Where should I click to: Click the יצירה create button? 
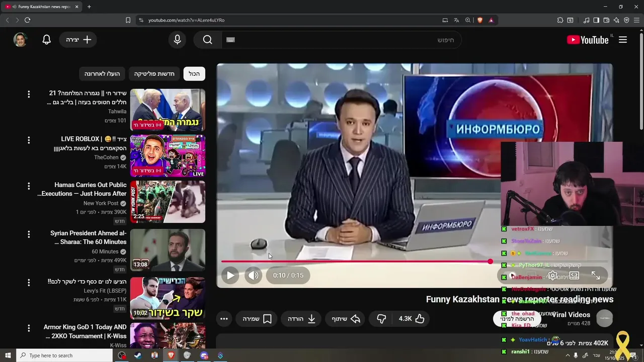click(x=78, y=40)
